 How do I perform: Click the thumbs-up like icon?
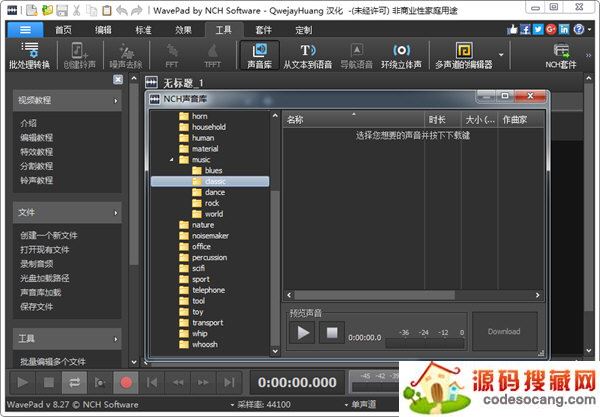512,29
